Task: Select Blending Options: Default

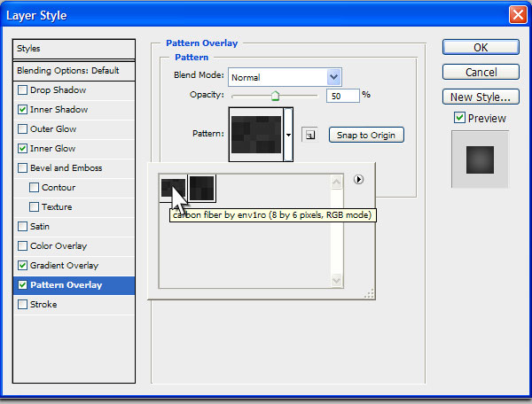Action: tap(74, 71)
